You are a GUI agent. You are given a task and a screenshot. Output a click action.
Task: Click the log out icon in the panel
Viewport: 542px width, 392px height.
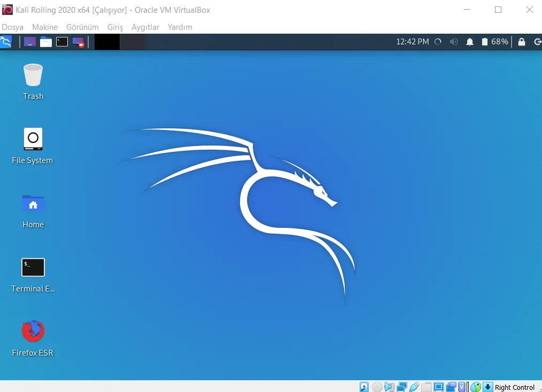[x=538, y=42]
